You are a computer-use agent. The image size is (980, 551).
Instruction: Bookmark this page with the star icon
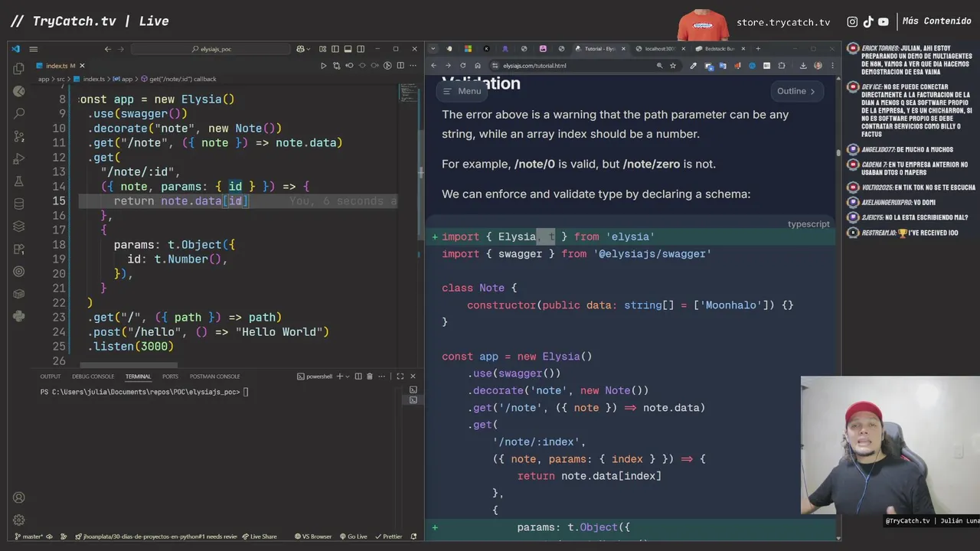pos(673,66)
